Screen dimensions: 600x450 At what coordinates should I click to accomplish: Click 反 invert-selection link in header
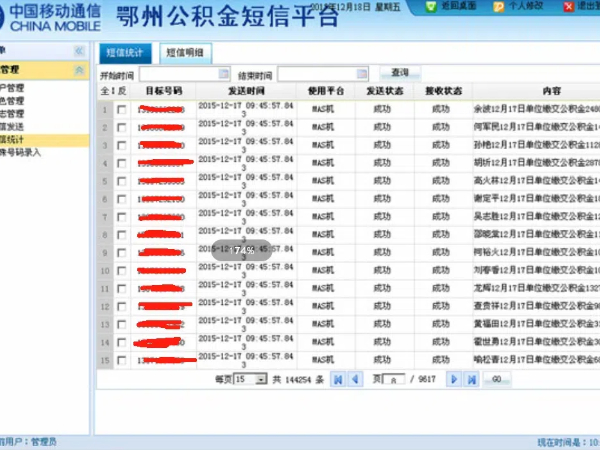coord(122,91)
